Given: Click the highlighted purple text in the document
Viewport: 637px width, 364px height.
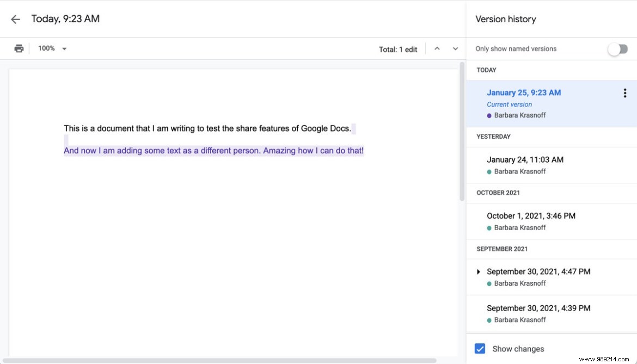Looking at the screenshot, I should (213, 151).
